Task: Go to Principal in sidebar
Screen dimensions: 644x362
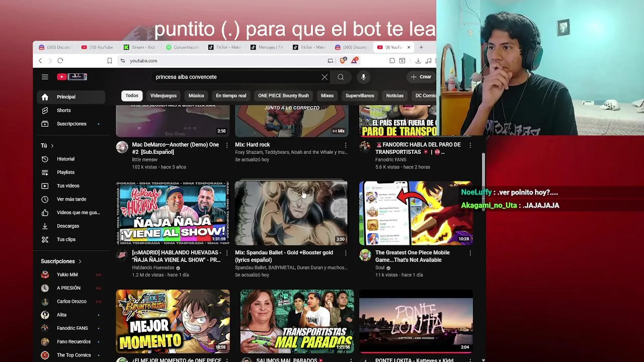Action: click(71, 97)
